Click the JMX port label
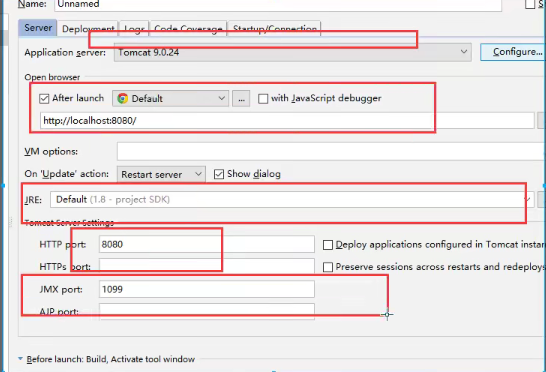 [x=61, y=289]
